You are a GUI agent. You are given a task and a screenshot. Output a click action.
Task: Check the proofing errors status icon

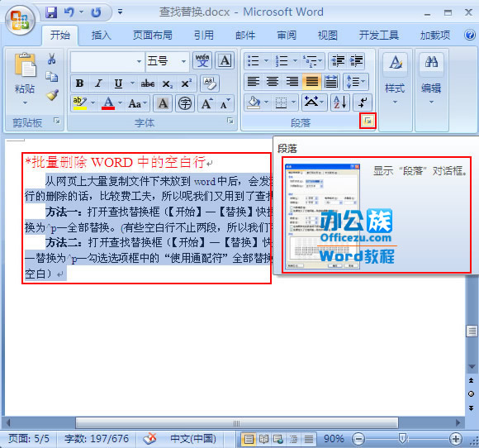coord(149,439)
